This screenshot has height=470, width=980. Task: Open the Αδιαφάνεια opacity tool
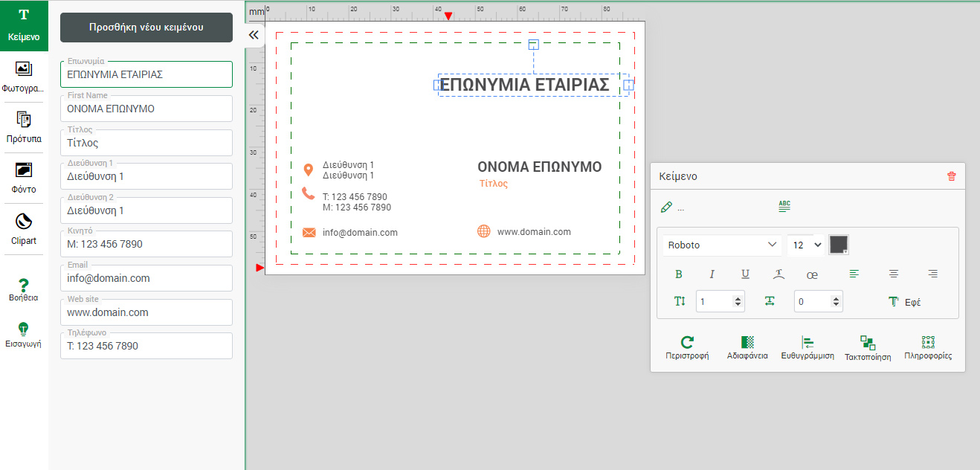pos(747,342)
